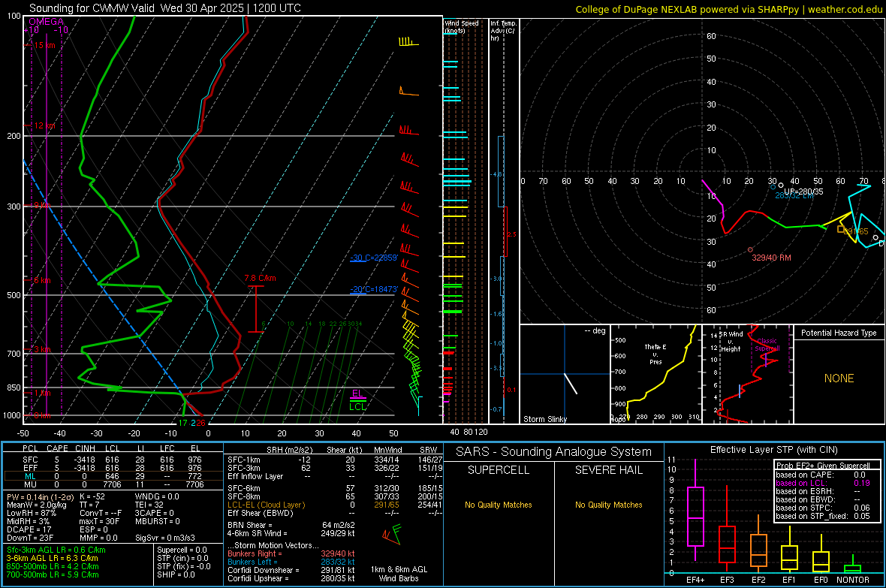This screenshot has width=886, height=588.
Task: Click the Bunkers Left storm motion row
Action: (291, 562)
